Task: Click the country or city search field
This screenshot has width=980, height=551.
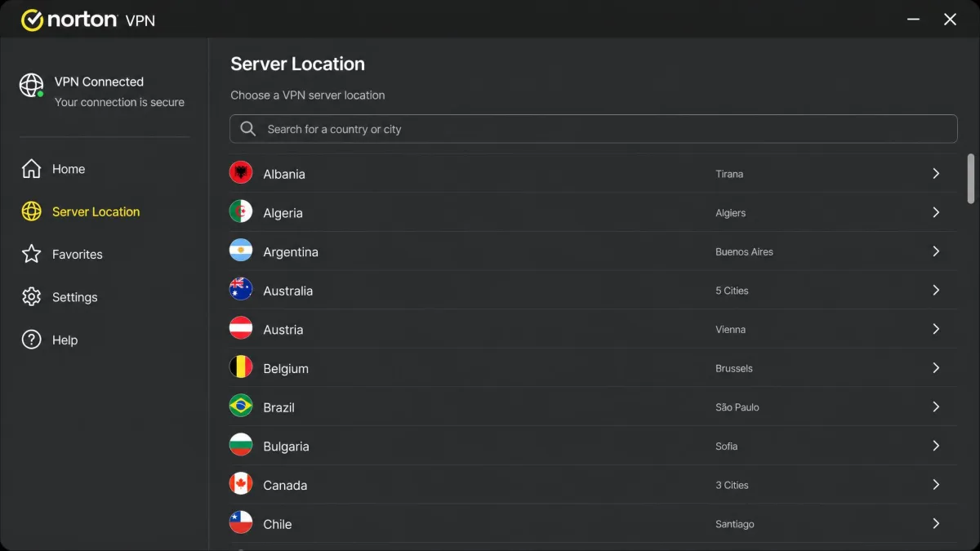Action: click(593, 129)
